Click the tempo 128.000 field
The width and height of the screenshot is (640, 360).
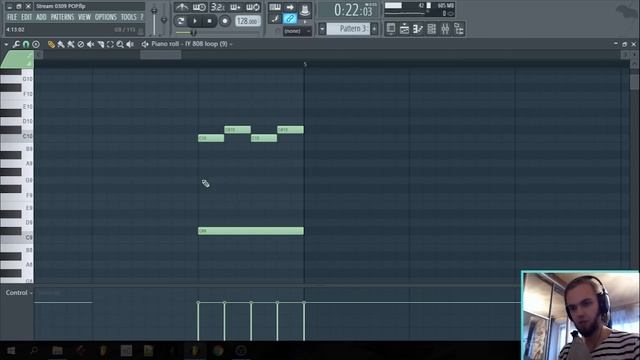tap(248, 21)
